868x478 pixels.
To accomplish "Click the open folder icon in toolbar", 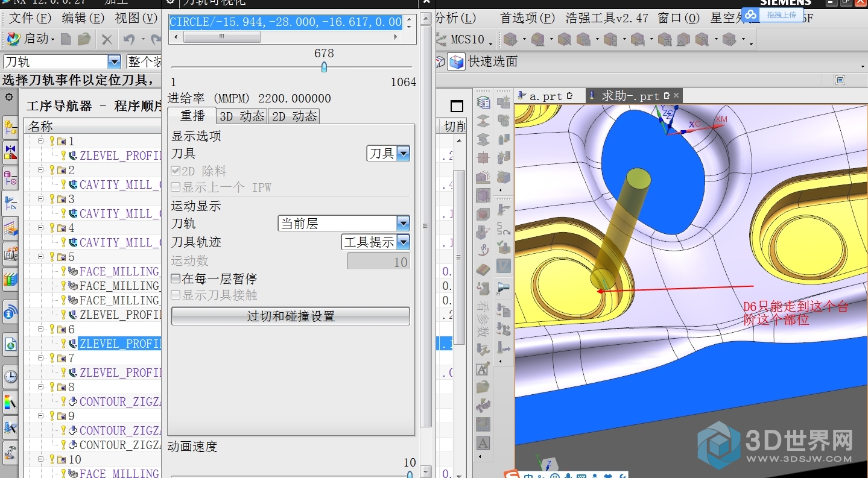I will pos(84,39).
